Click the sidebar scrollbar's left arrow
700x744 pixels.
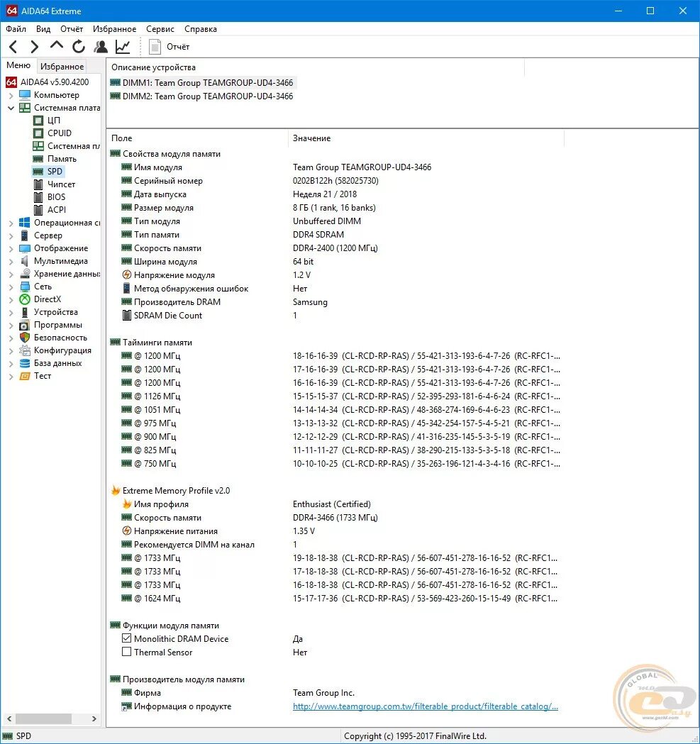pyautogui.click(x=9, y=718)
